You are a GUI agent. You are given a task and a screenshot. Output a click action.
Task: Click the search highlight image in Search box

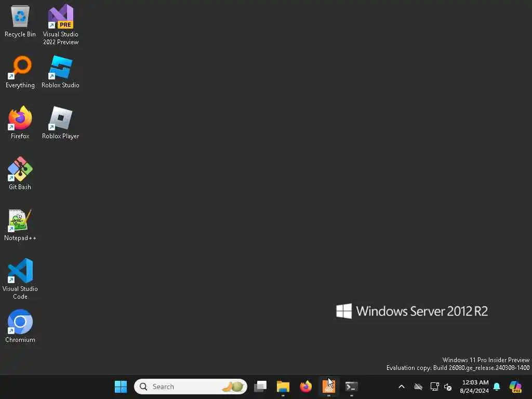tap(233, 387)
